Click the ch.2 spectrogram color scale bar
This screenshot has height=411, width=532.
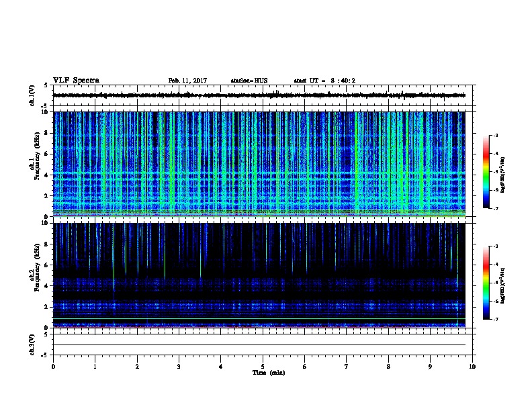click(x=486, y=283)
